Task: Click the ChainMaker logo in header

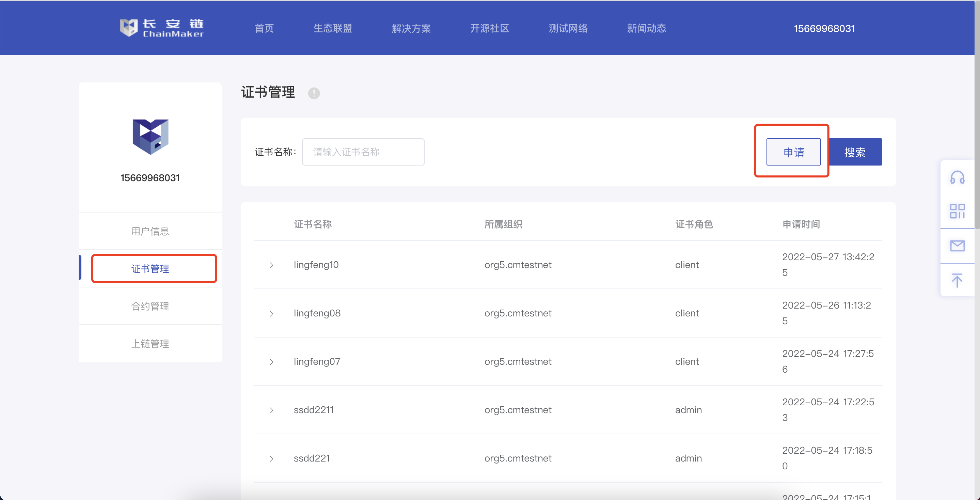Action: (162, 28)
